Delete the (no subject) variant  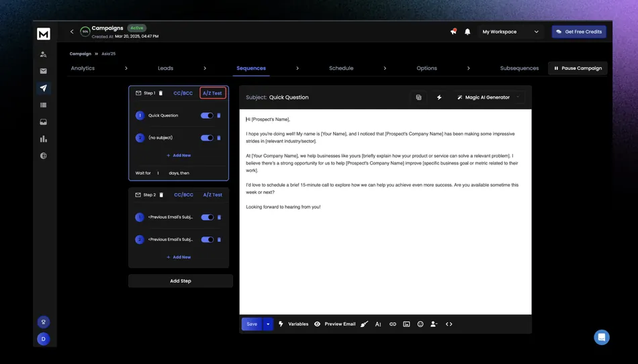click(x=219, y=138)
